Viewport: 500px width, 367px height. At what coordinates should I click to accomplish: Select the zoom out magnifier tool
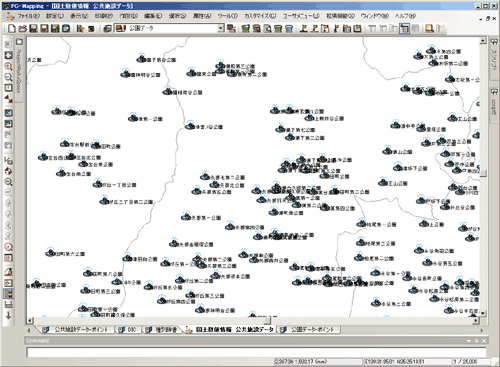[8, 77]
